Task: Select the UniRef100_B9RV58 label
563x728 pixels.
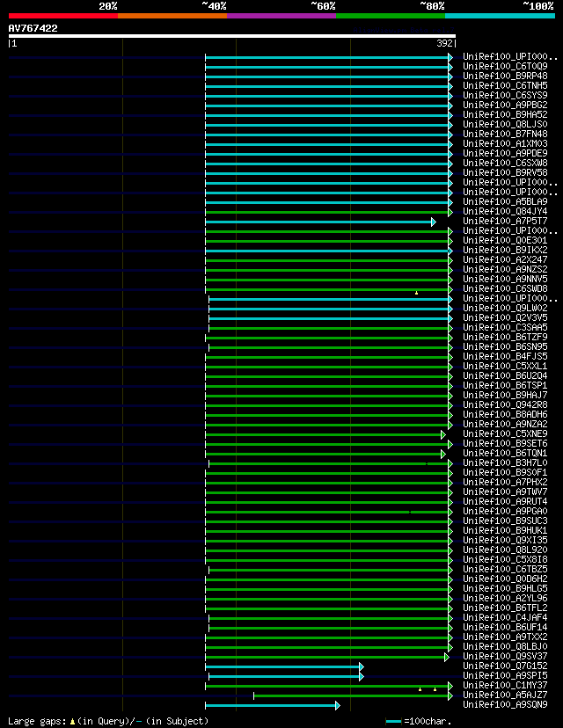Action: point(505,172)
